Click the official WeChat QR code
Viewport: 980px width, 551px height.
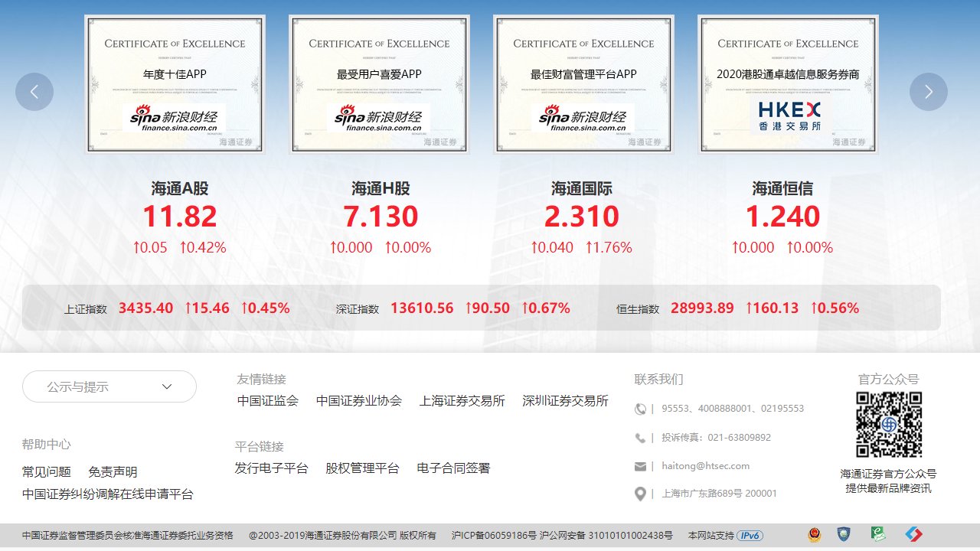point(888,425)
